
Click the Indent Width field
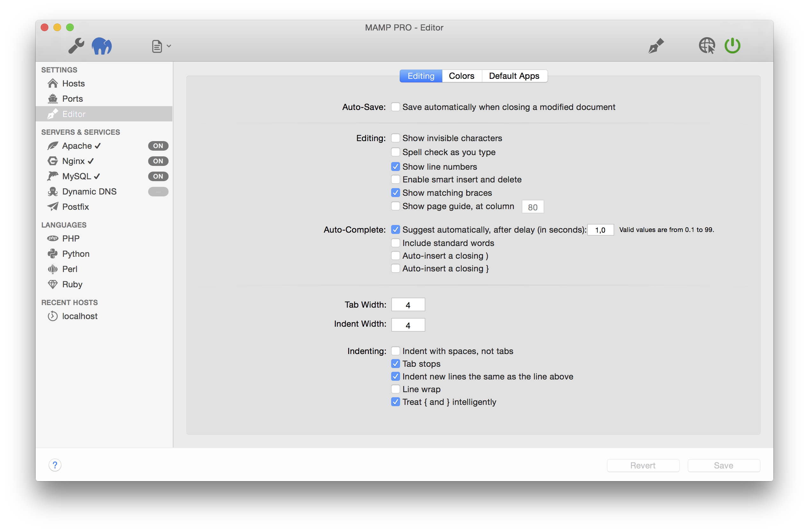click(408, 325)
